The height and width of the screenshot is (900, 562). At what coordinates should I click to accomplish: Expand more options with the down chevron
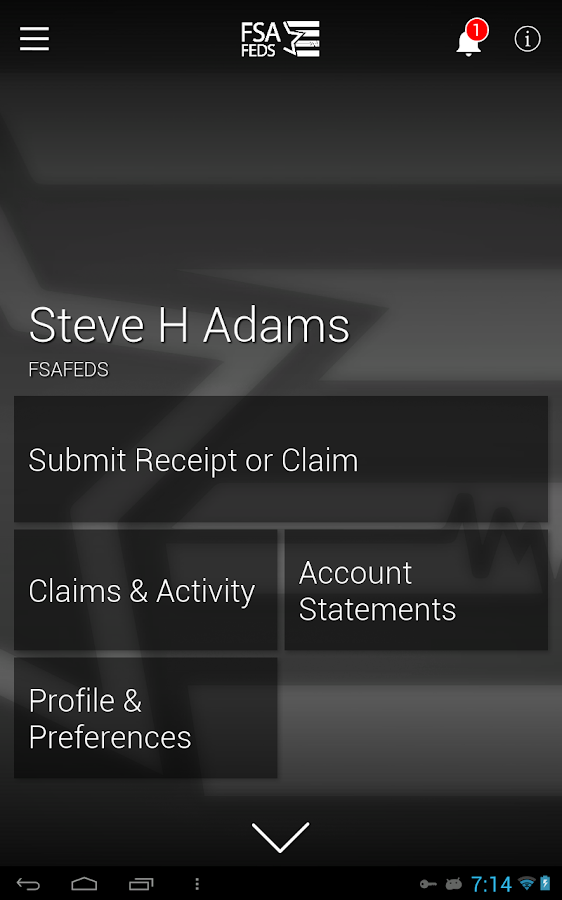tap(280, 837)
